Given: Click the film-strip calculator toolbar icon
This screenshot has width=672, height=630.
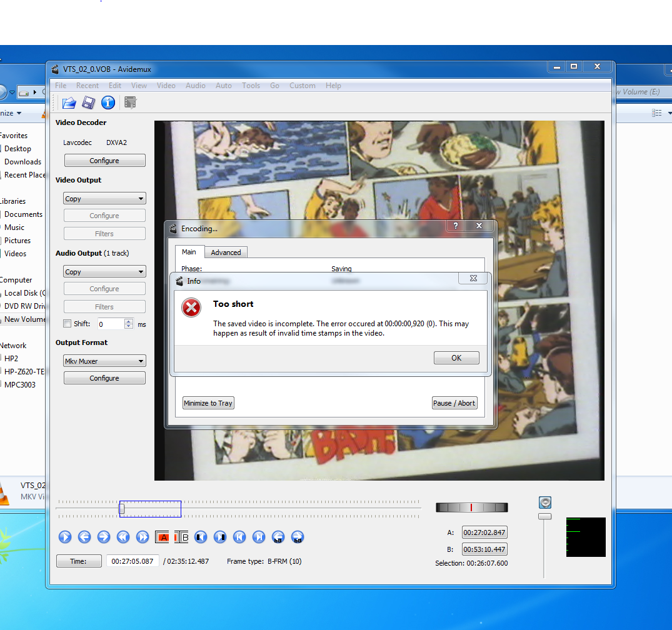Looking at the screenshot, I should (x=130, y=102).
